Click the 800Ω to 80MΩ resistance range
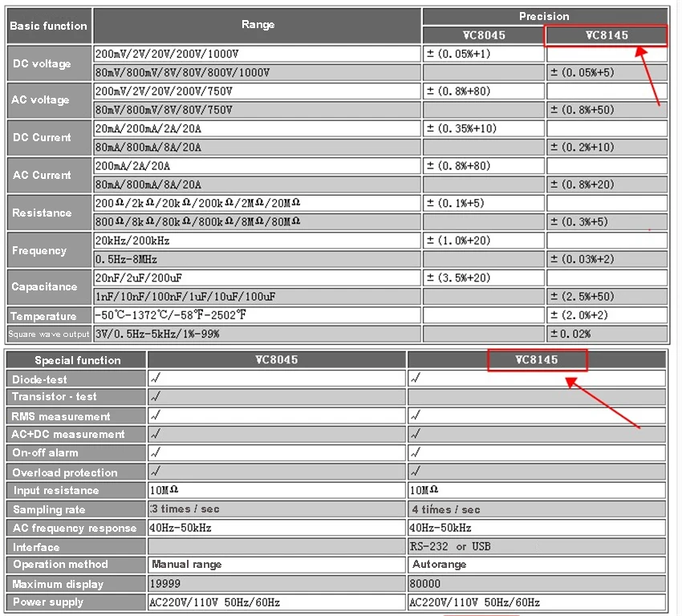Viewport: 682px width, 616px height. point(258,221)
